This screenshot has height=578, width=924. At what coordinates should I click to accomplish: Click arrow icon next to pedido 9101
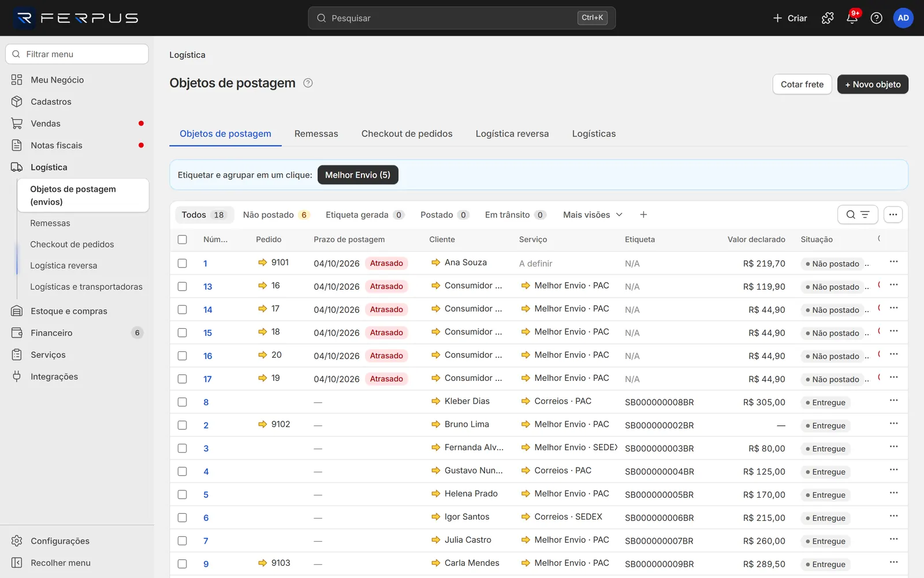[x=263, y=262]
